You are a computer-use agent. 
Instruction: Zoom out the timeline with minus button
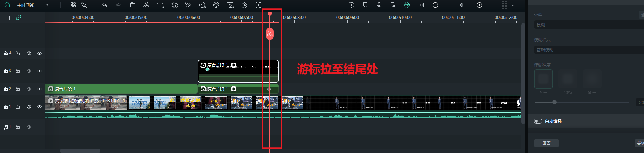click(x=435, y=5)
